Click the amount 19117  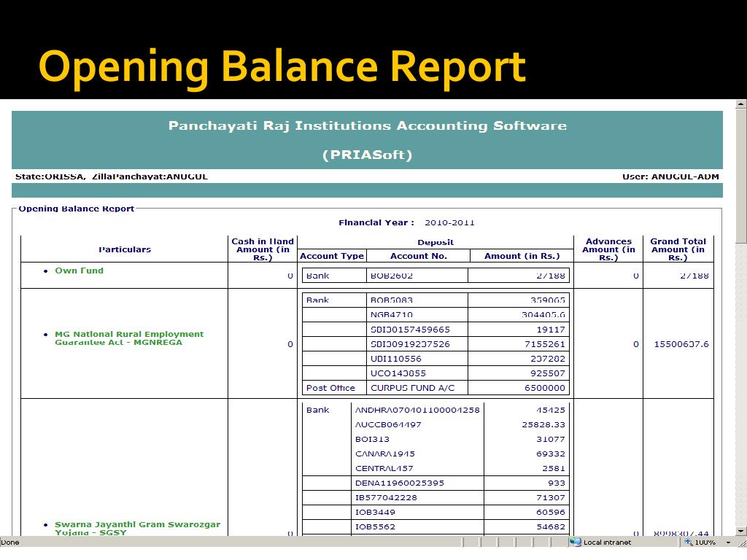pyautogui.click(x=551, y=330)
